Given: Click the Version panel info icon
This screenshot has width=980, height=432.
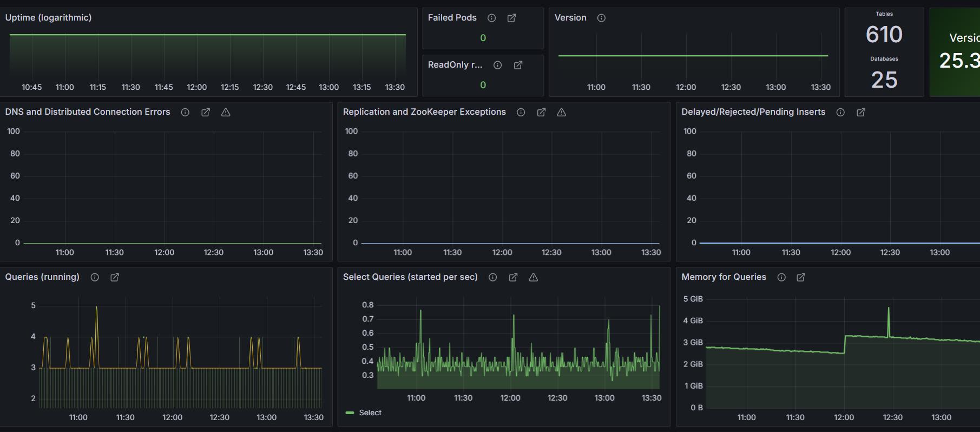Looking at the screenshot, I should point(601,18).
